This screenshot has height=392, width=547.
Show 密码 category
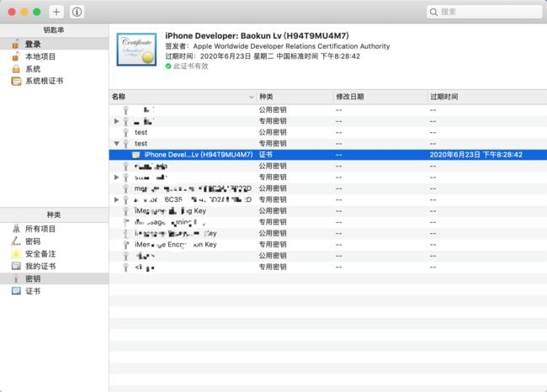pyautogui.click(x=55, y=241)
